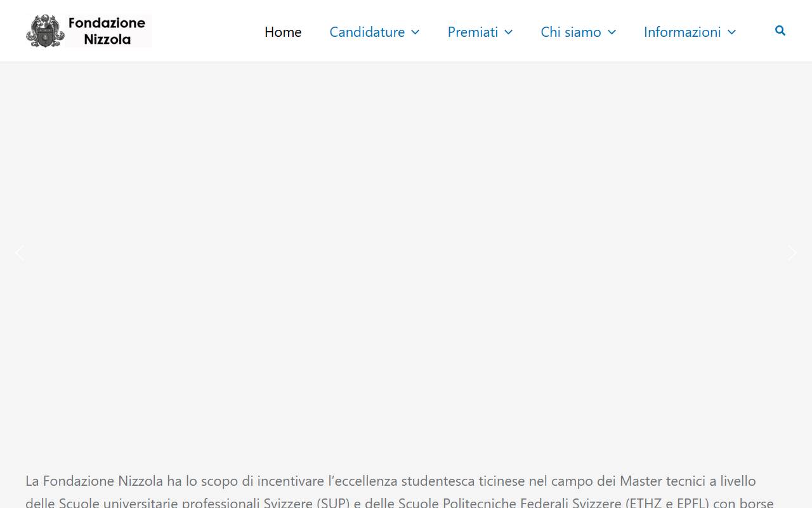Open the Premiati menu
Screen dimensions: 812x508
click(473, 32)
